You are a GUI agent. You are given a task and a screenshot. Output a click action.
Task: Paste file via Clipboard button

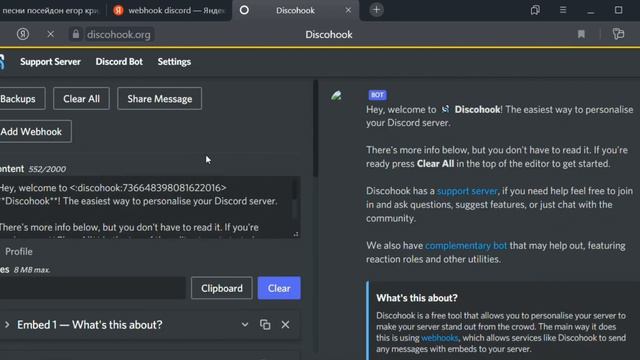tap(222, 288)
